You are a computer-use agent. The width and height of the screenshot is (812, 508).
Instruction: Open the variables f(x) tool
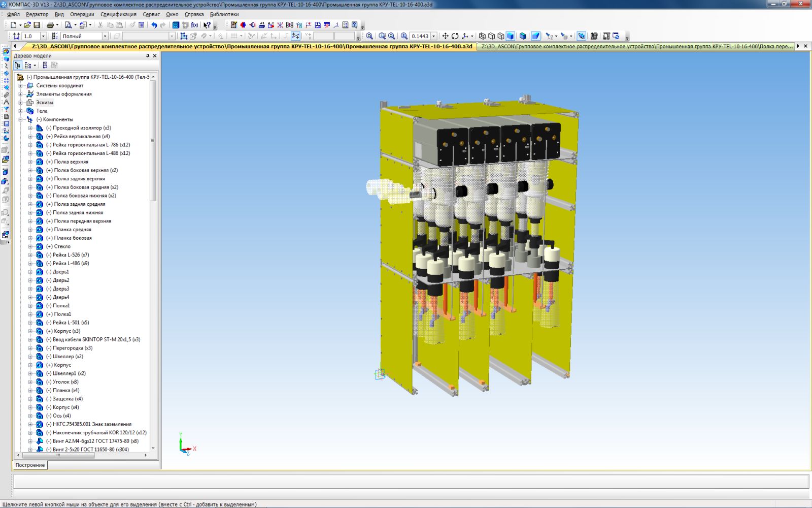click(x=194, y=25)
